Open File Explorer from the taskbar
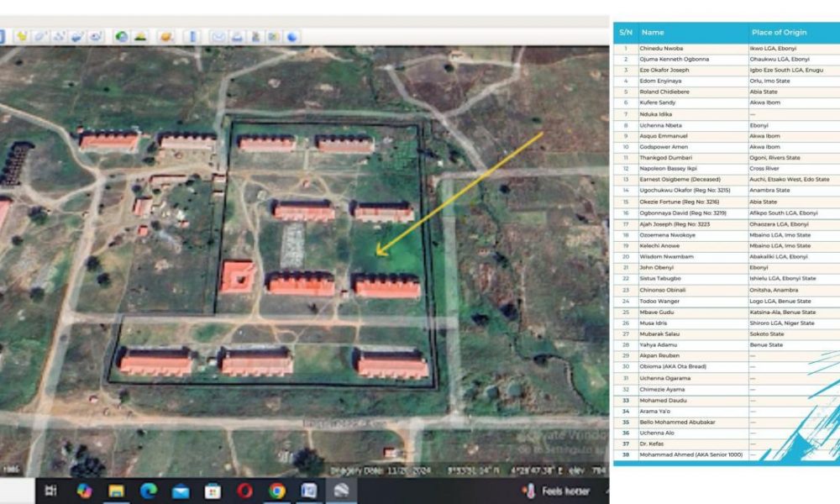The width and height of the screenshot is (840, 504). [x=117, y=491]
